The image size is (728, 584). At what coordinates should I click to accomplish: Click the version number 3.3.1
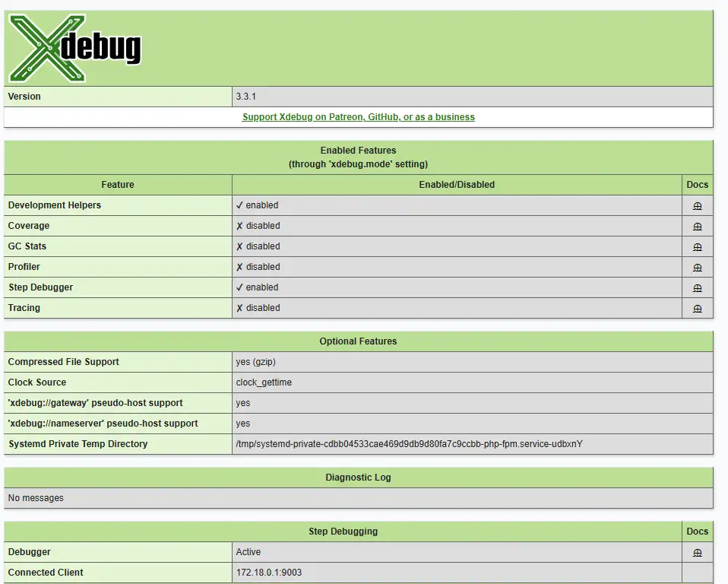(246, 97)
